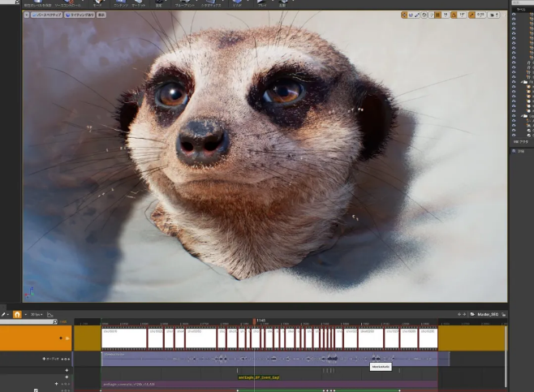Click the Show button in viewport toolbar
The width and height of the screenshot is (534, 392).
pyautogui.click(x=101, y=15)
